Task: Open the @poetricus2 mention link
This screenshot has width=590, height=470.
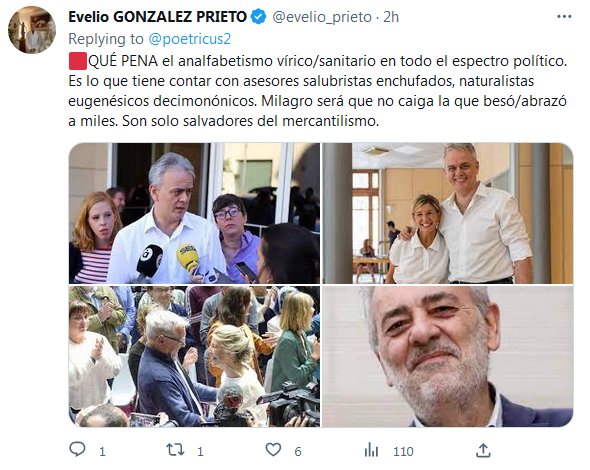Action: [x=189, y=39]
